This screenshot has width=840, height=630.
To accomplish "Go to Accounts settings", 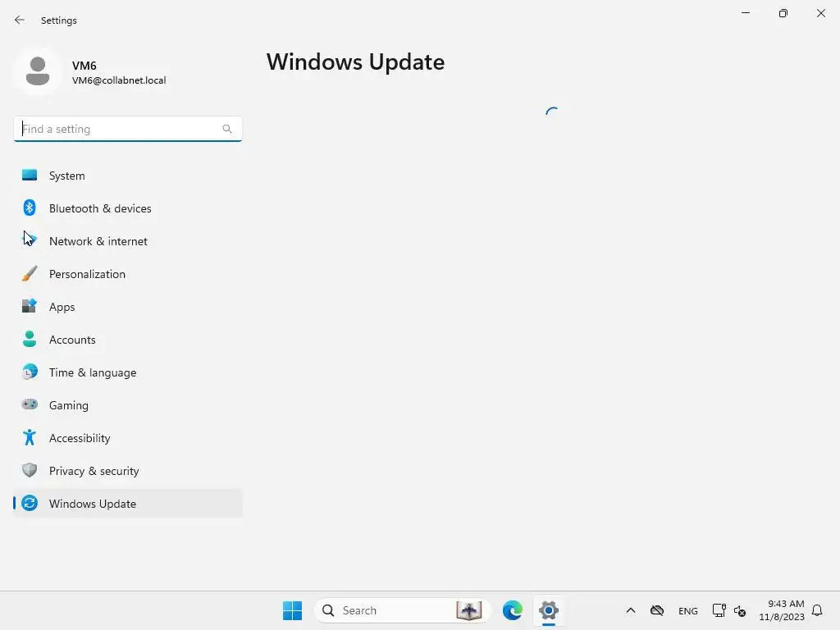I will coord(127,339).
